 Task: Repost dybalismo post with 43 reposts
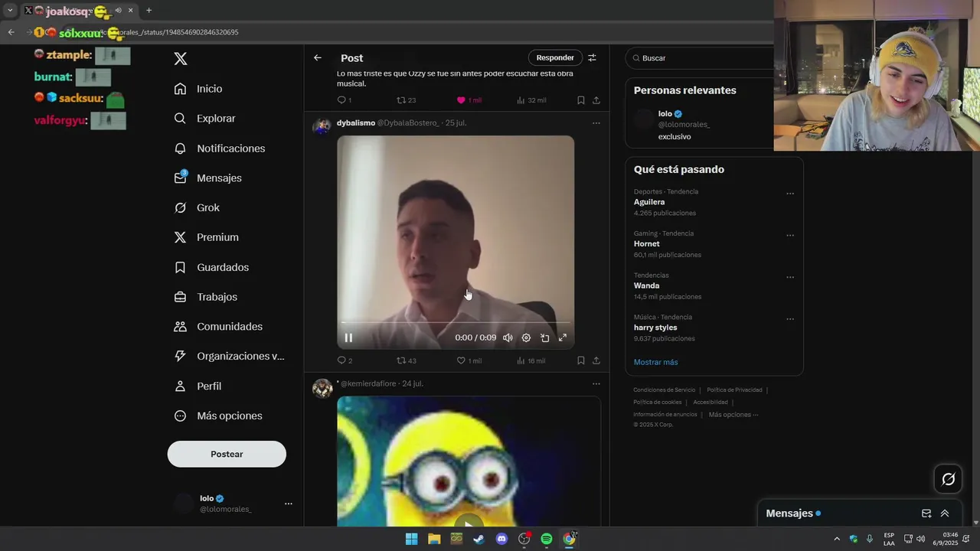point(406,360)
